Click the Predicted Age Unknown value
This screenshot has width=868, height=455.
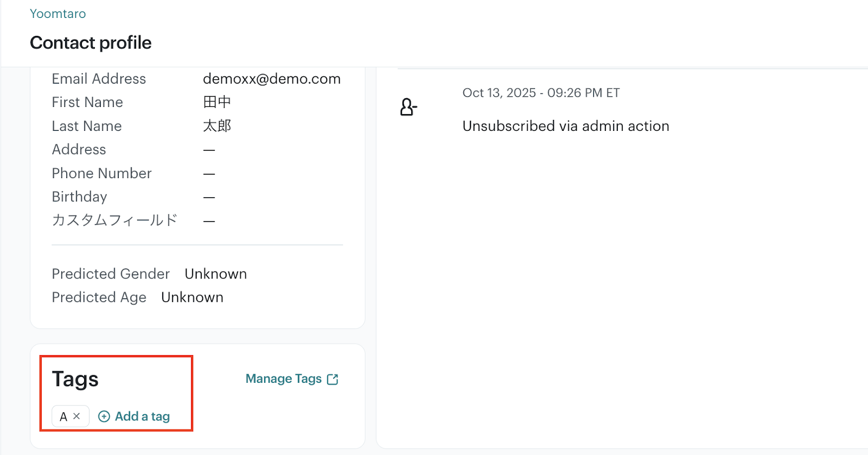(x=192, y=298)
